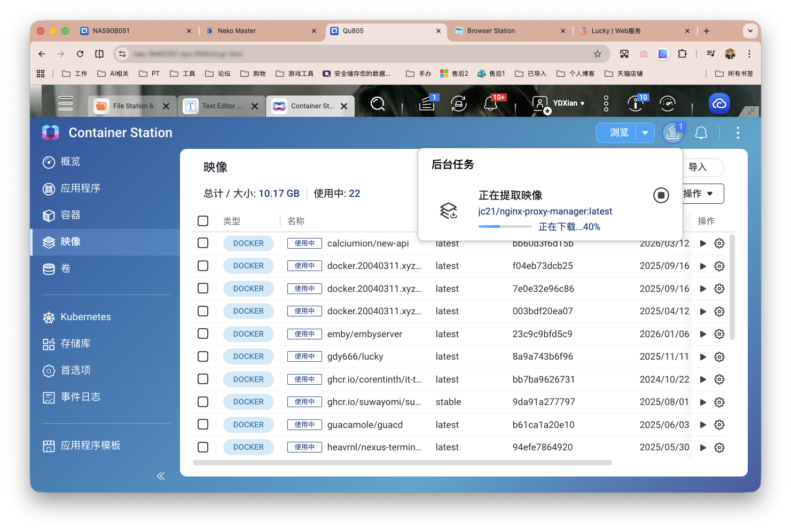Open the QTS resource monitor dashboard icon

tap(668, 104)
